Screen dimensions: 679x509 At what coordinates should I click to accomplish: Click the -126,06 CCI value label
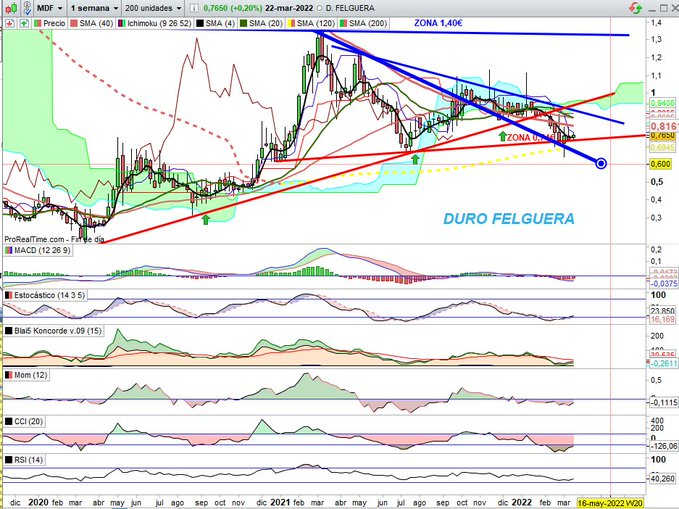pos(663,446)
